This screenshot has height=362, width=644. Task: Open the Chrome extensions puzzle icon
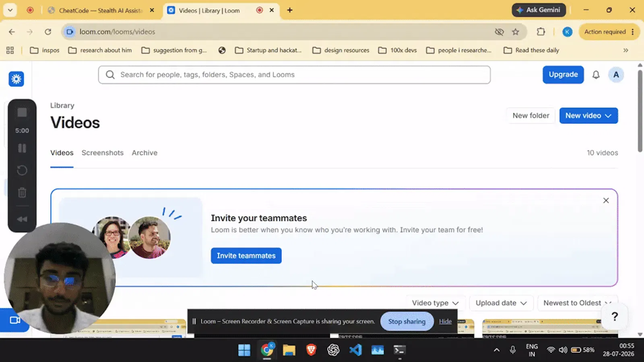point(541,32)
